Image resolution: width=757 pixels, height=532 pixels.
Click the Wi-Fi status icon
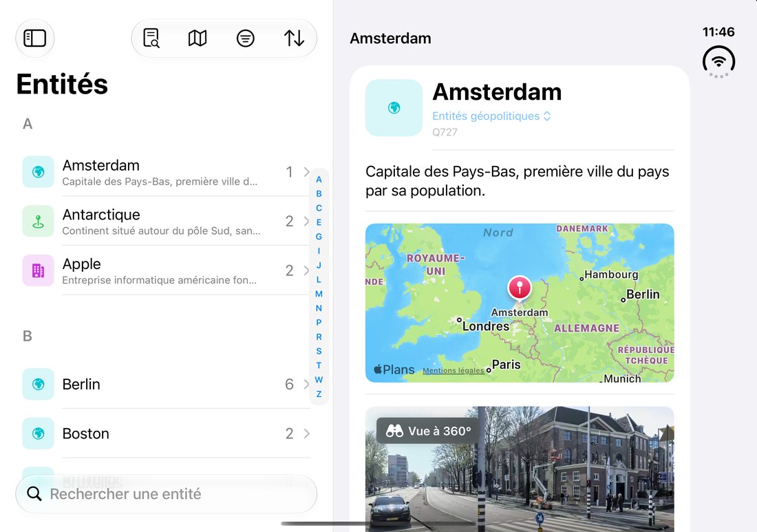(719, 61)
